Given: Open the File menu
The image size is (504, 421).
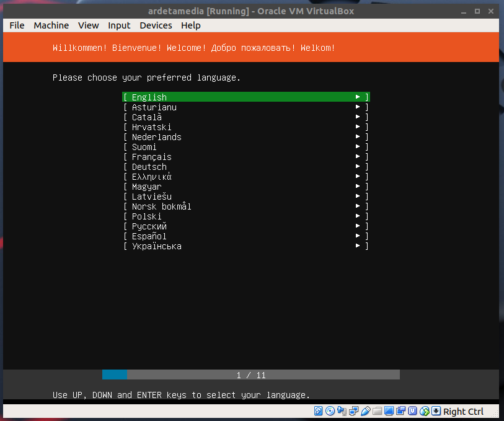Looking at the screenshot, I should tap(17, 25).
